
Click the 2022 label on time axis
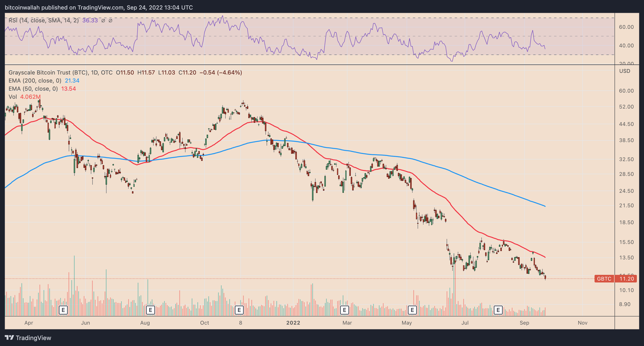[x=293, y=323]
